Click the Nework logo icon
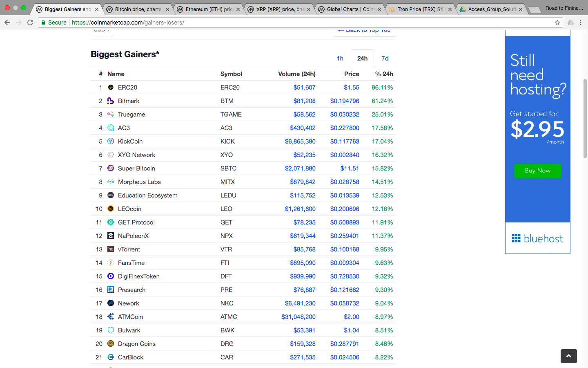 pos(111,303)
